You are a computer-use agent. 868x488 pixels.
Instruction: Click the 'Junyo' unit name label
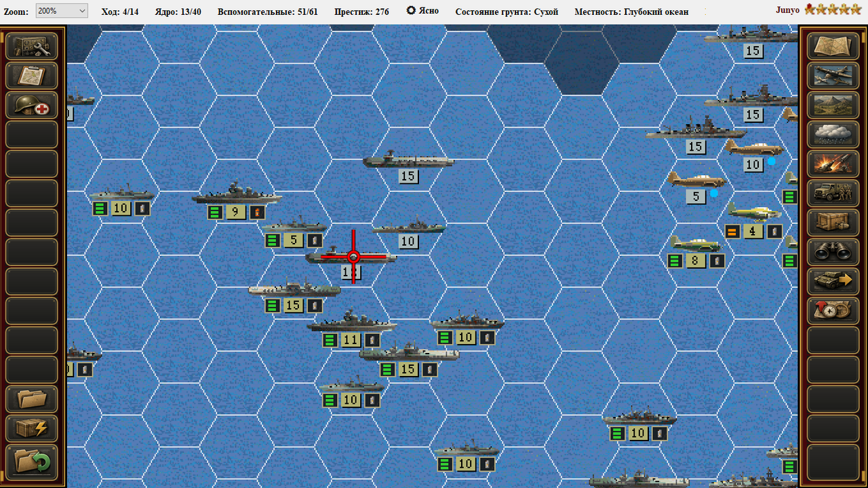[788, 10]
